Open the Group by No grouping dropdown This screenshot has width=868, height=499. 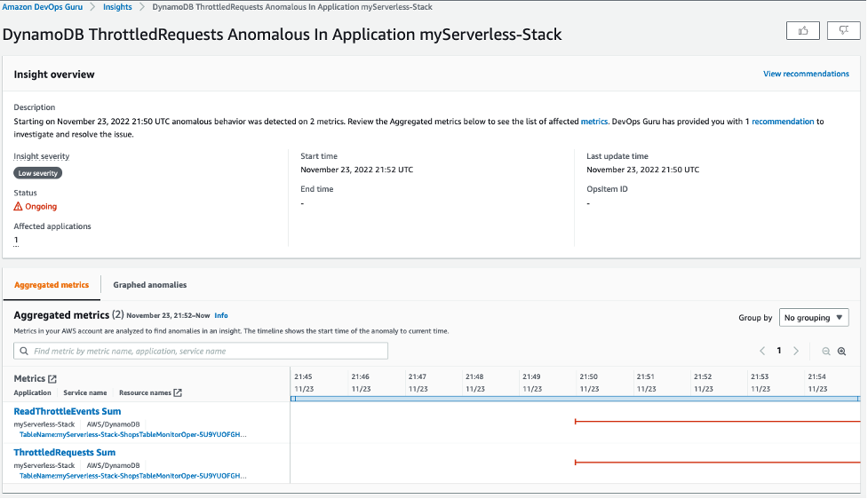click(x=814, y=318)
